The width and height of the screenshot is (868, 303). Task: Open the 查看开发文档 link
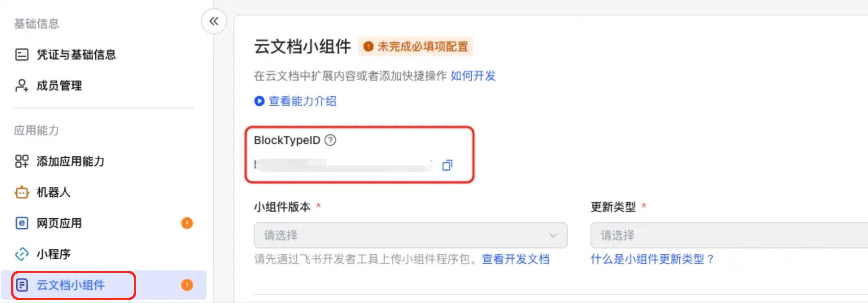[x=515, y=259]
